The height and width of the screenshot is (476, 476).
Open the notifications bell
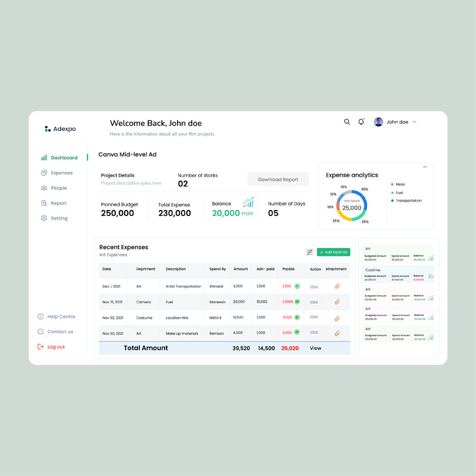point(361,122)
